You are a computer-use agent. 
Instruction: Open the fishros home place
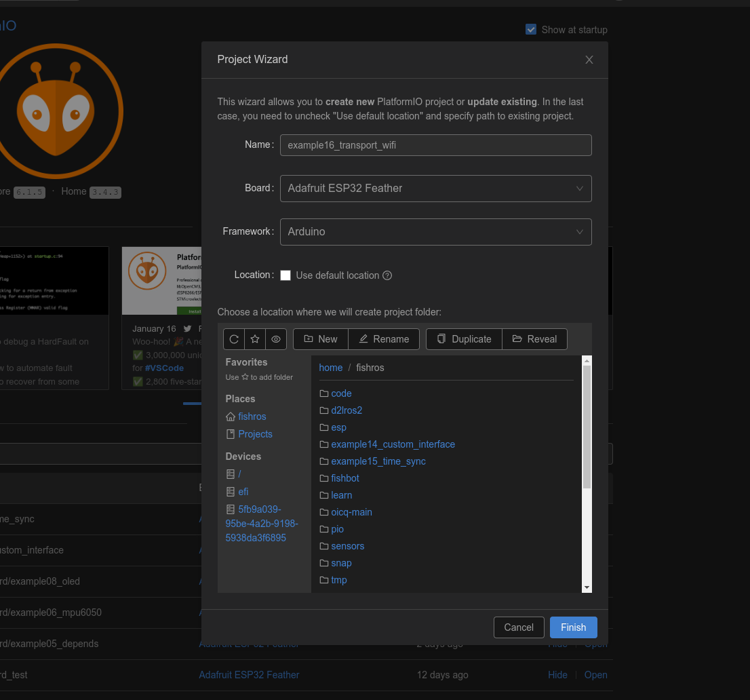click(x=252, y=416)
